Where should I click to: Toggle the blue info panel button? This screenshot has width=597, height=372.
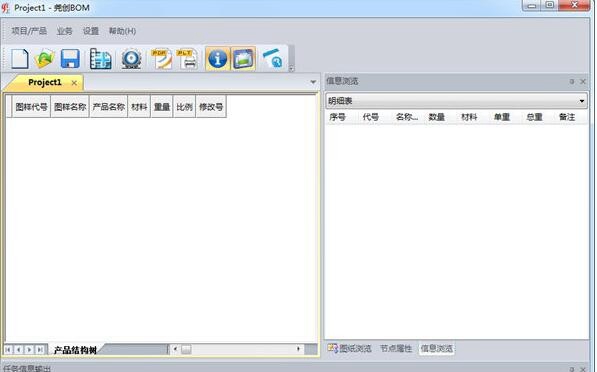click(217, 59)
